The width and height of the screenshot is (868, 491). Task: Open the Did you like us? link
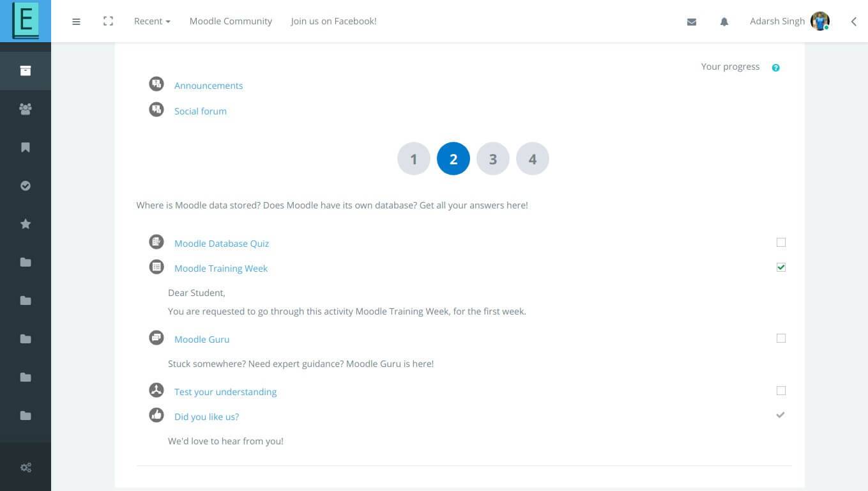[206, 417]
